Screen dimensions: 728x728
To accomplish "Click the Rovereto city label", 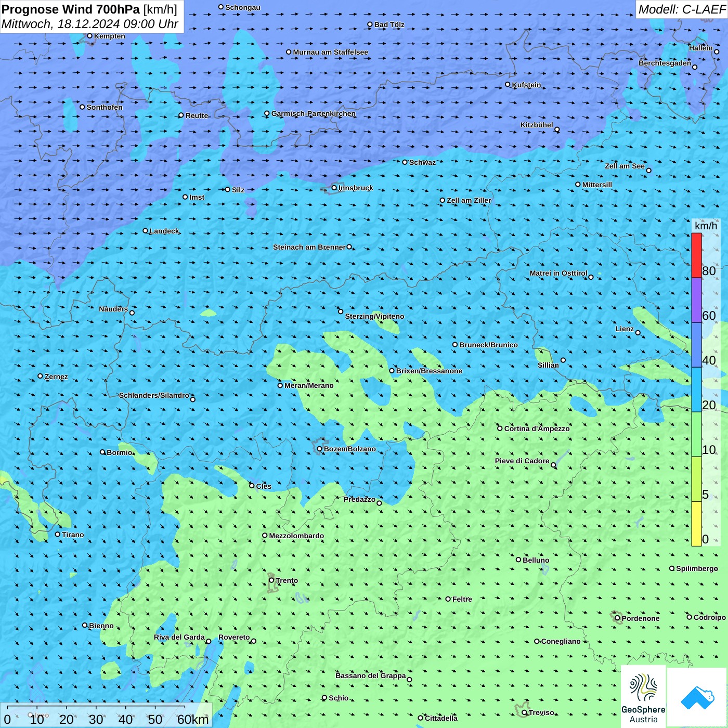I will [x=234, y=637].
